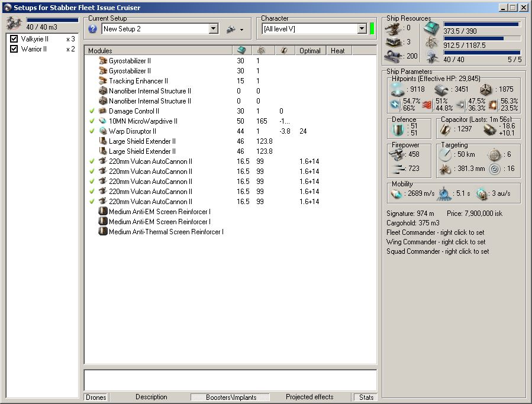
Task: Click the Fleet Commander setting line
Action: click(436, 232)
